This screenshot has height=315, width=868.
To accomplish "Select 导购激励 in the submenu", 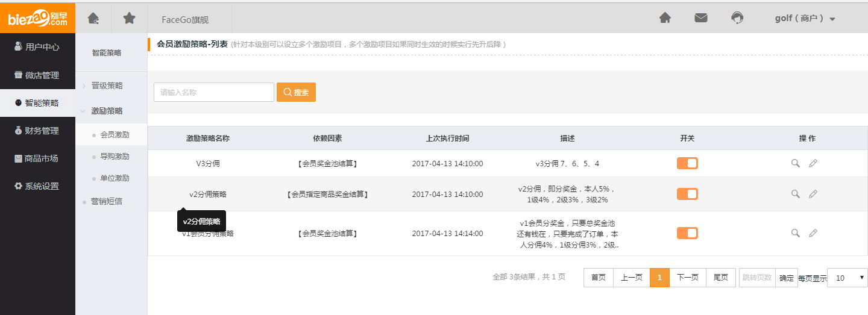I will click(x=115, y=157).
